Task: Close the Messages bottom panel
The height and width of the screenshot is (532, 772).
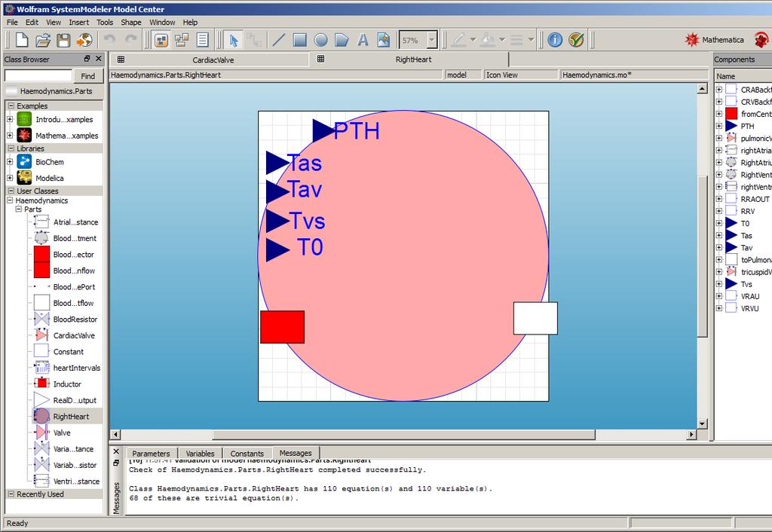Action: 116,451
